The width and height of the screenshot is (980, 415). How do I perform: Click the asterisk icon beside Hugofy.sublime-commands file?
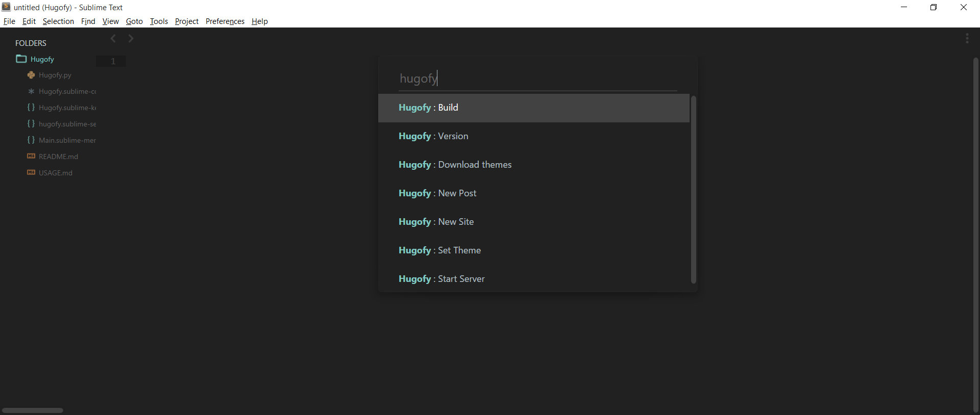point(31,91)
